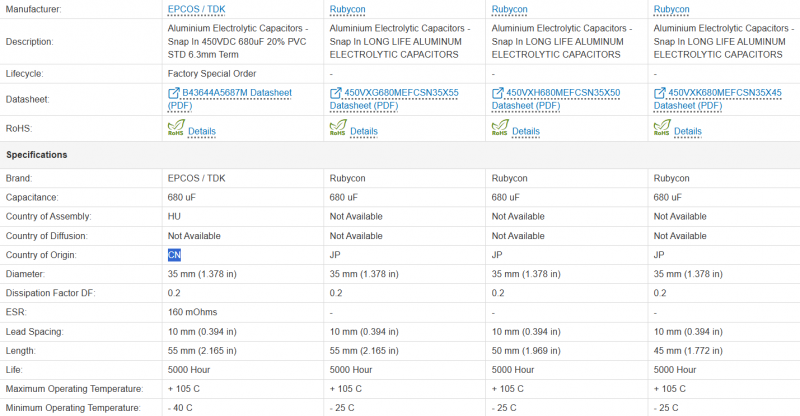Click the external link icon beside 450VXH680MEFCSN35X50 Datasheet
This screenshot has height=416, width=800.
(x=498, y=92)
